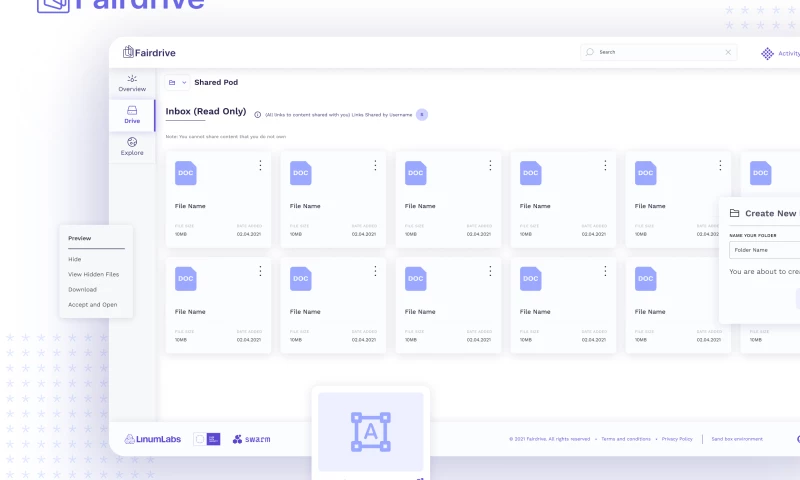Click DOC icon of sixth card, top row
The width and height of the screenshot is (800, 480).
tap(761, 173)
